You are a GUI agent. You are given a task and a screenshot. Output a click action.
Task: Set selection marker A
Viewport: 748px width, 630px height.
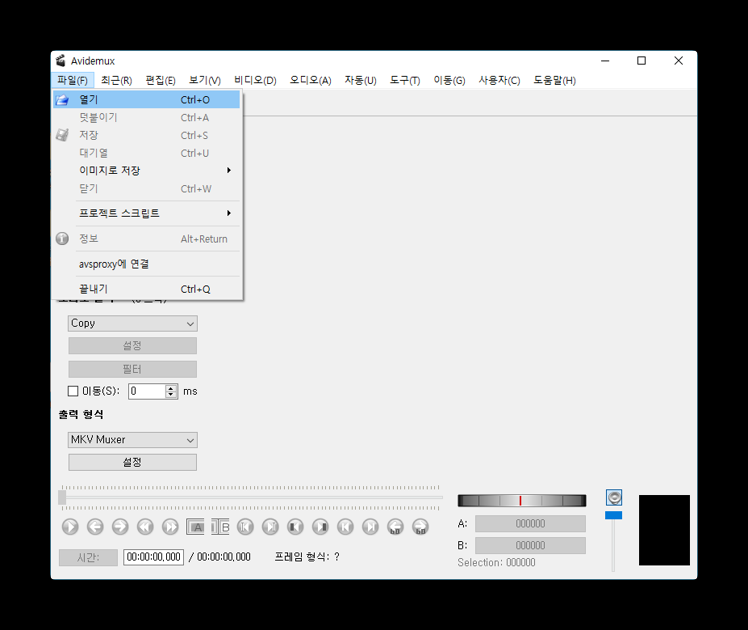196,527
